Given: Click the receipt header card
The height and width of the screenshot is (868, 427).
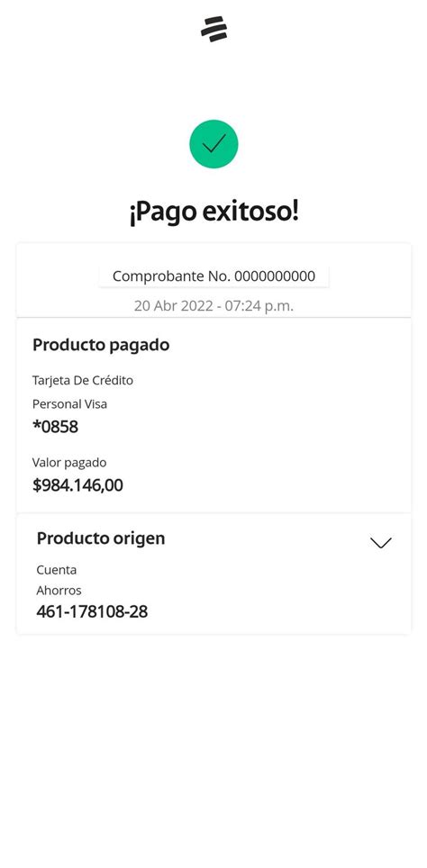Looking at the screenshot, I should (x=213, y=280).
